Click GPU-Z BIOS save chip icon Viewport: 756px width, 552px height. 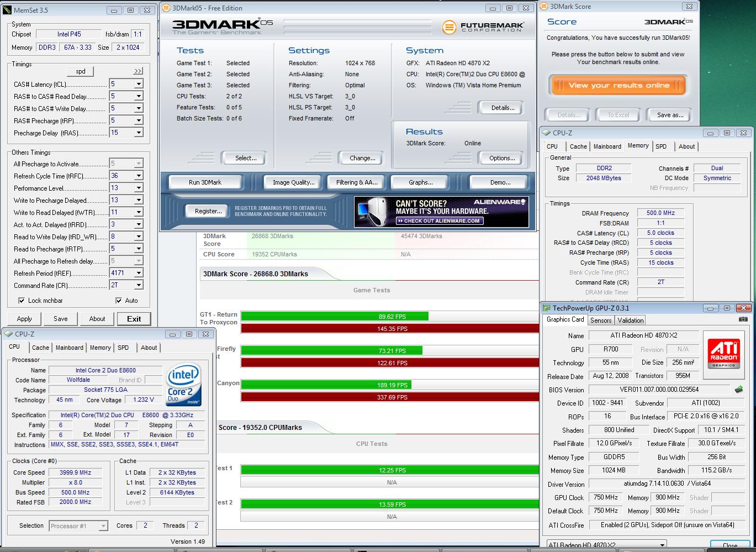click(738, 390)
